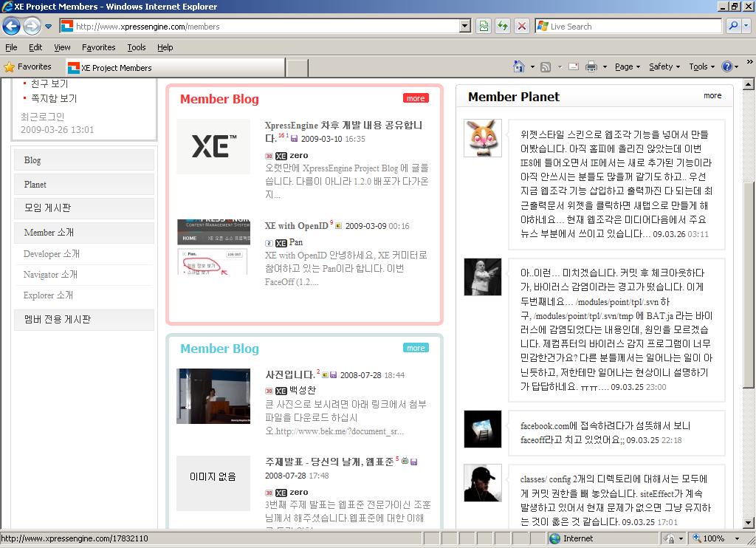Click more link in Member Planet

(712, 95)
